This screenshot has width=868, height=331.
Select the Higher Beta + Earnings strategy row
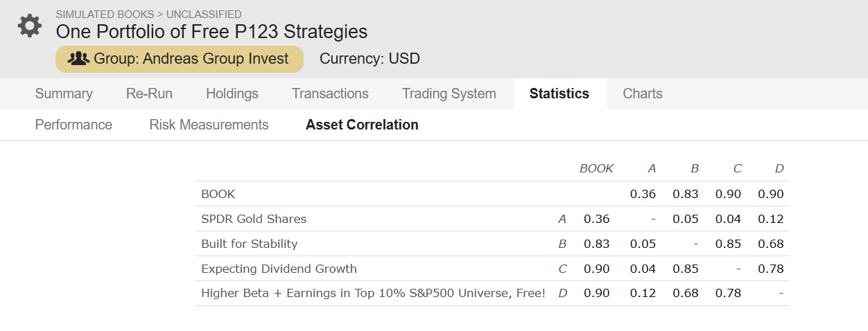492,294
